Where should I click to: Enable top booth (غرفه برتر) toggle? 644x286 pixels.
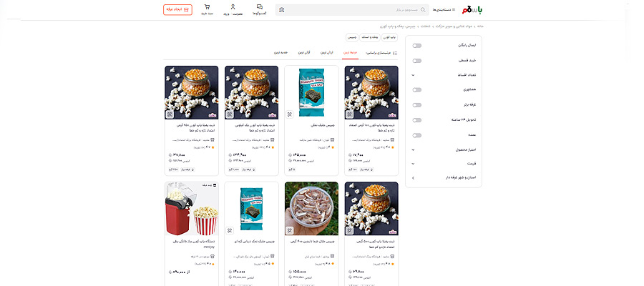pyautogui.click(x=416, y=105)
